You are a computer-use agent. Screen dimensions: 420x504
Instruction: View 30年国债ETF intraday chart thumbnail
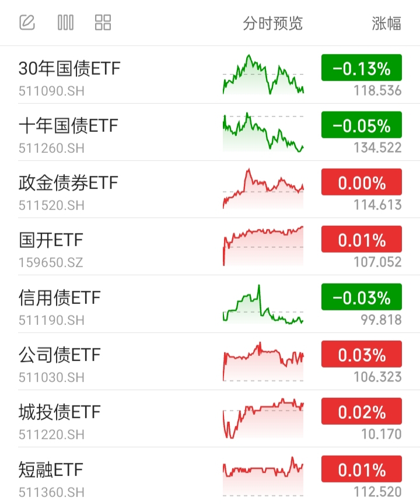(x=263, y=75)
